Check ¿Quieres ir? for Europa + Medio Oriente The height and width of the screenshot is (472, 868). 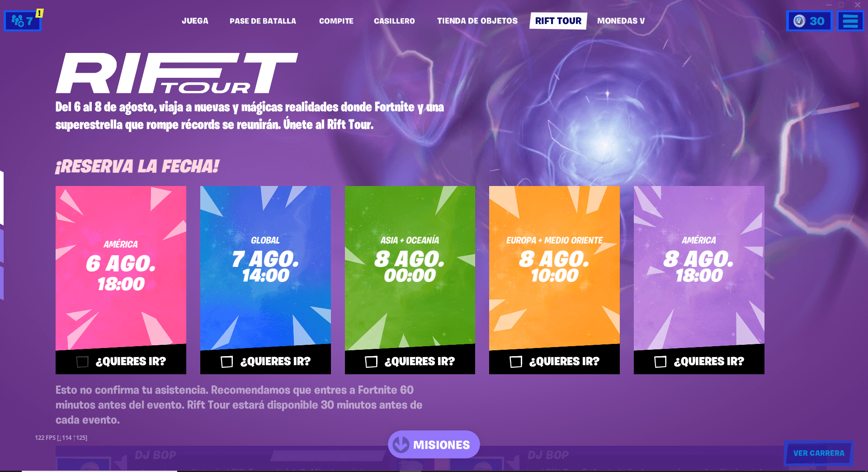click(516, 362)
